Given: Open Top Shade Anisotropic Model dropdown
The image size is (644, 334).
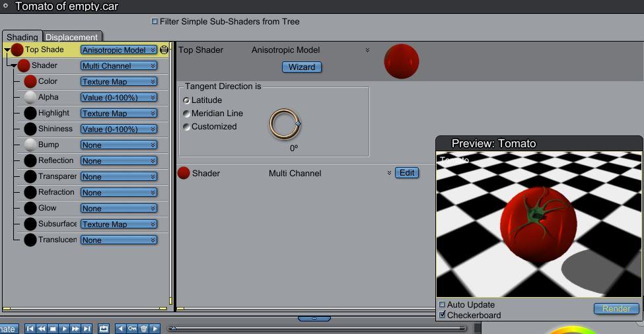Looking at the screenshot, I should pos(119,50).
